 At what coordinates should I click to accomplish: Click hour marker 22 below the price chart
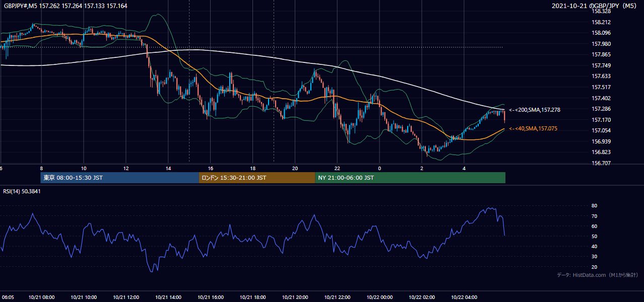point(338,168)
